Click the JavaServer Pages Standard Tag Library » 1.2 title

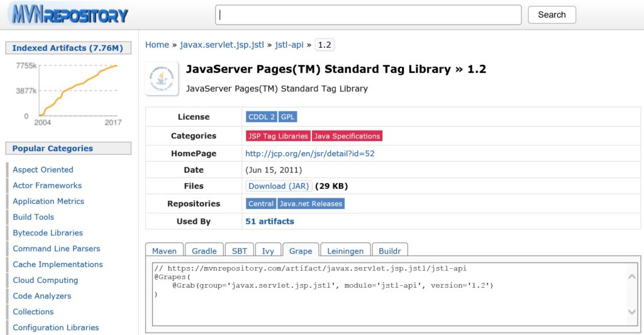336,69
